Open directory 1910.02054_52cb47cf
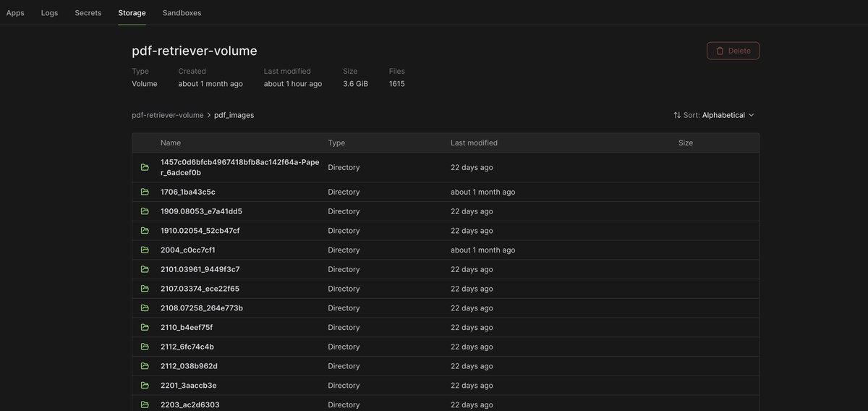868x411 pixels. 200,231
